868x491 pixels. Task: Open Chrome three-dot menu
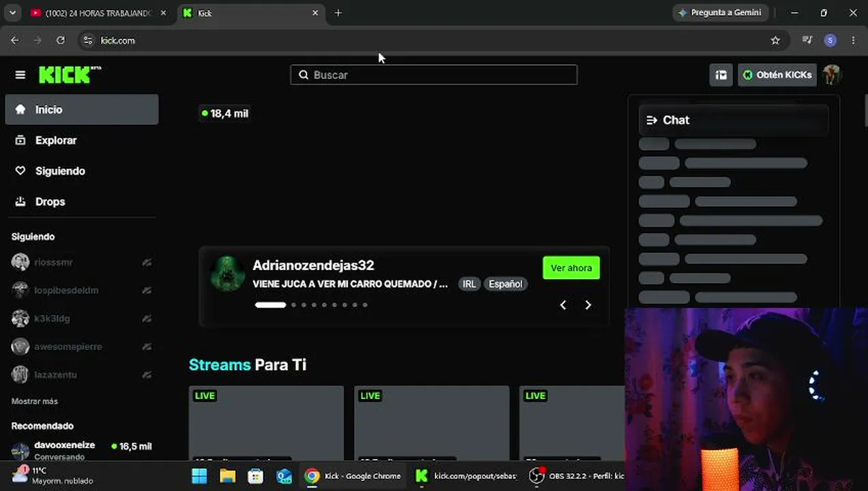click(x=853, y=41)
